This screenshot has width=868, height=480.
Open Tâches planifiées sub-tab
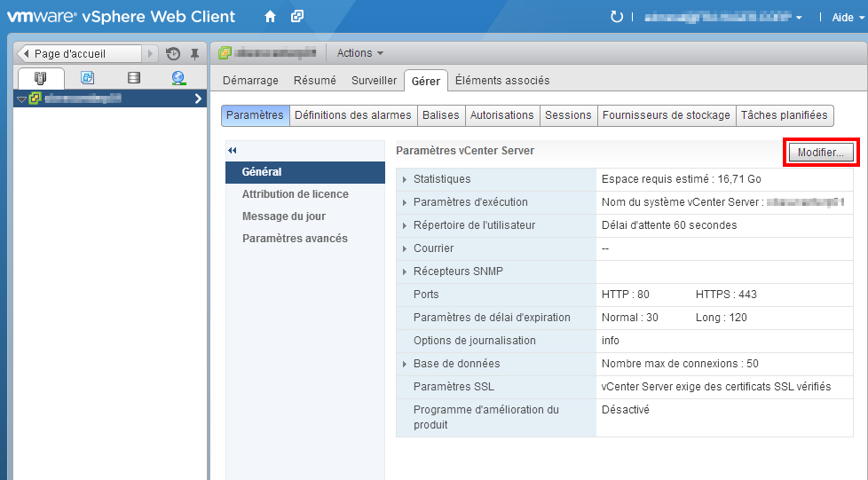(x=785, y=115)
